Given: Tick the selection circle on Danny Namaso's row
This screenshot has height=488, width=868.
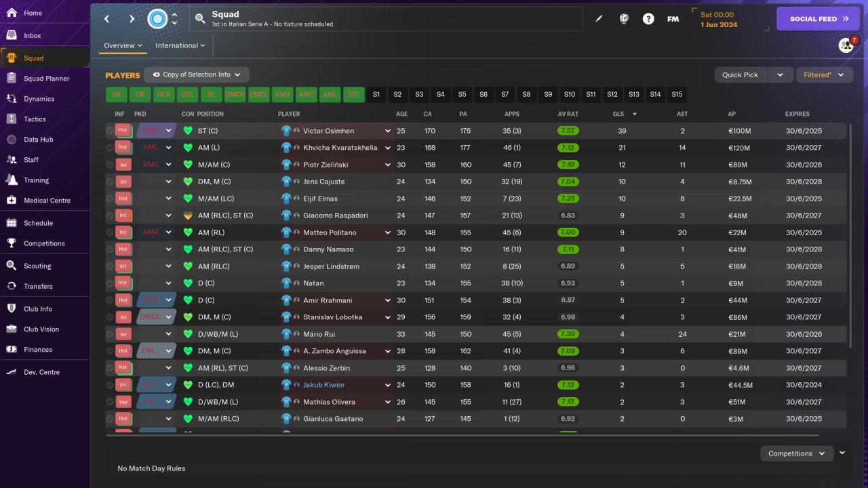Looking at the screenshot, I should pos(110,249).
